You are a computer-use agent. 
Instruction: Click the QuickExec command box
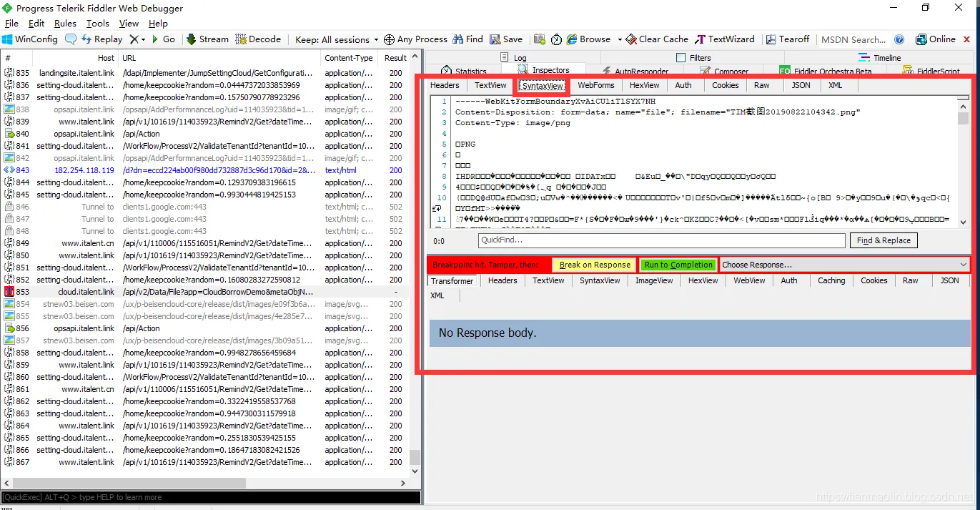pyautogui.click(x=210, y=497)
